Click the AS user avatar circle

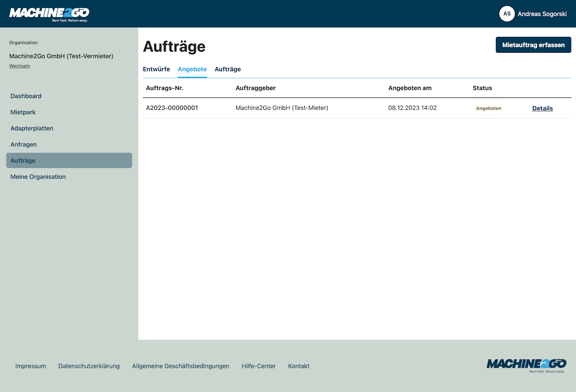coord(507,14)
